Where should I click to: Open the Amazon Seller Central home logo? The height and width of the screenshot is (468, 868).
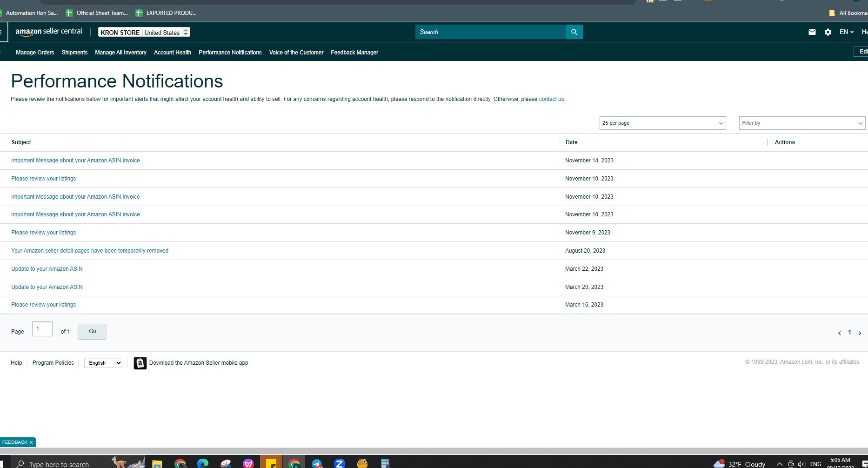49,32
